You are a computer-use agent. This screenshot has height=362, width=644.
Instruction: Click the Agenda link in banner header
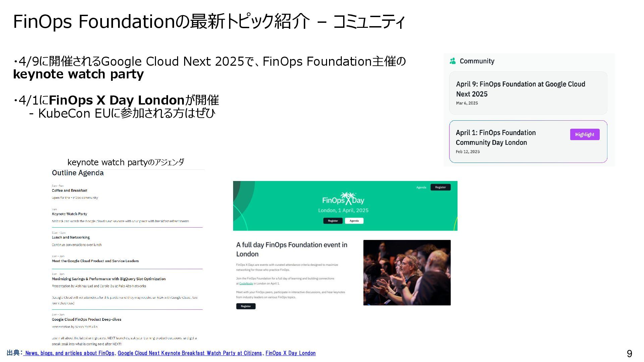click(x=421, y=187)
